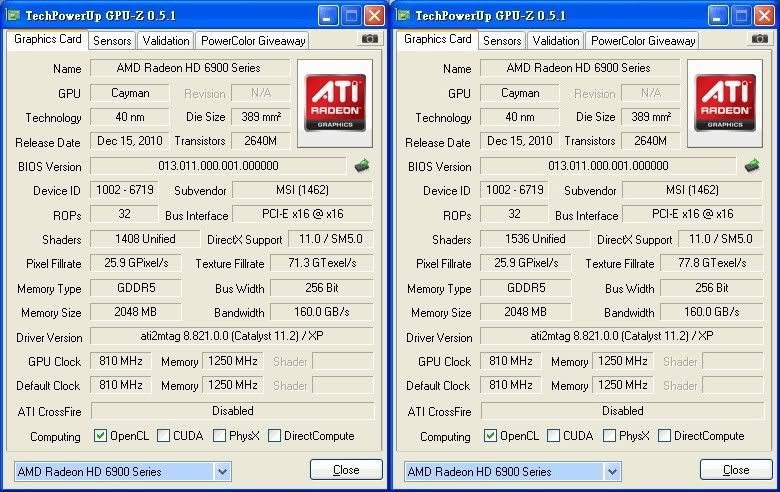This screenshot has width=780, height=492.
Task: Click BIOS Version field in right window
Action: (608, 166)
